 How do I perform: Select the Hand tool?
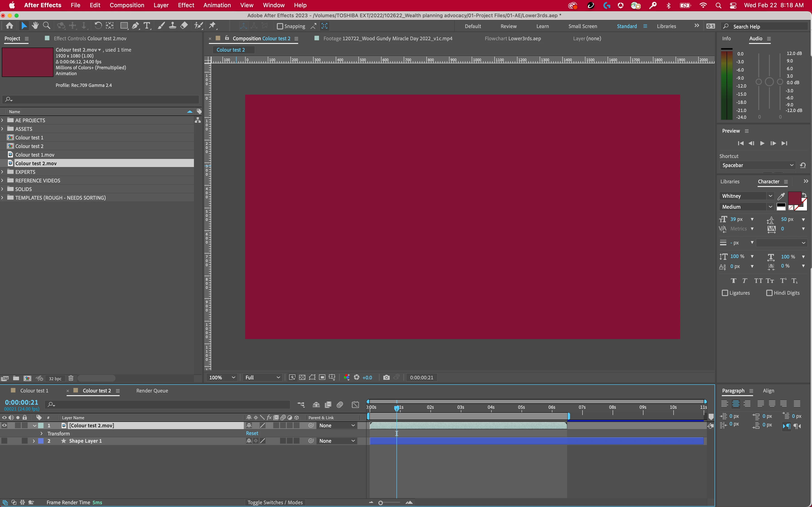(x=35, y=26)
